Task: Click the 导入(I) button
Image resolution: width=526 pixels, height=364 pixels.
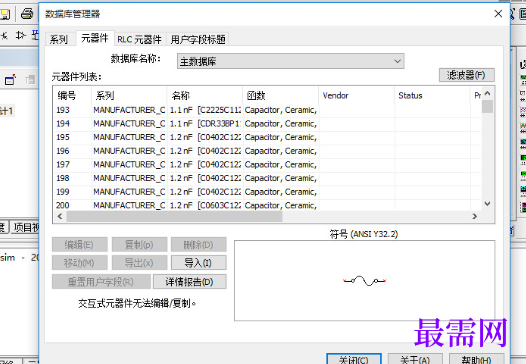Action: point(199,263)
